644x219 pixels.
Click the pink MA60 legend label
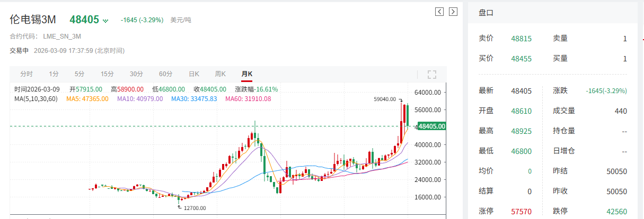point(248,98)
